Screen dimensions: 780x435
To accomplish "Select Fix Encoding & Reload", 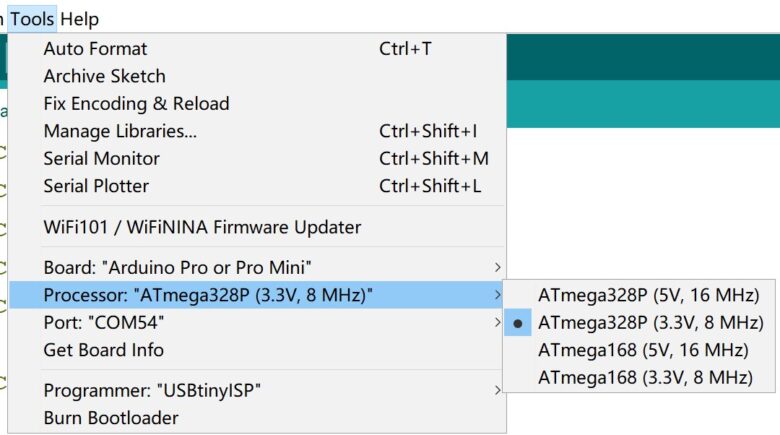I will [258, 104].
